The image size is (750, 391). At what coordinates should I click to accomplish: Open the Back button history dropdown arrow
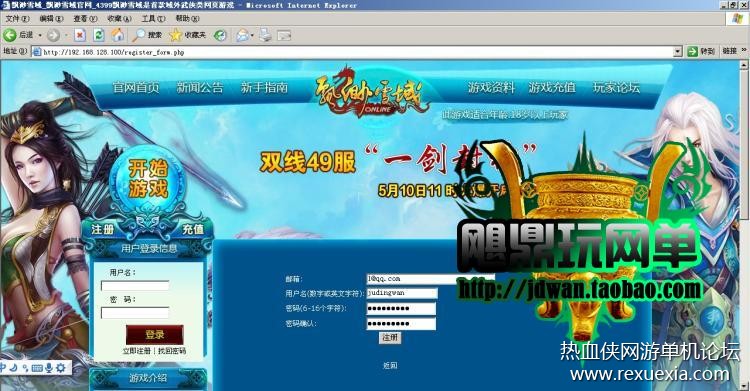40,35
